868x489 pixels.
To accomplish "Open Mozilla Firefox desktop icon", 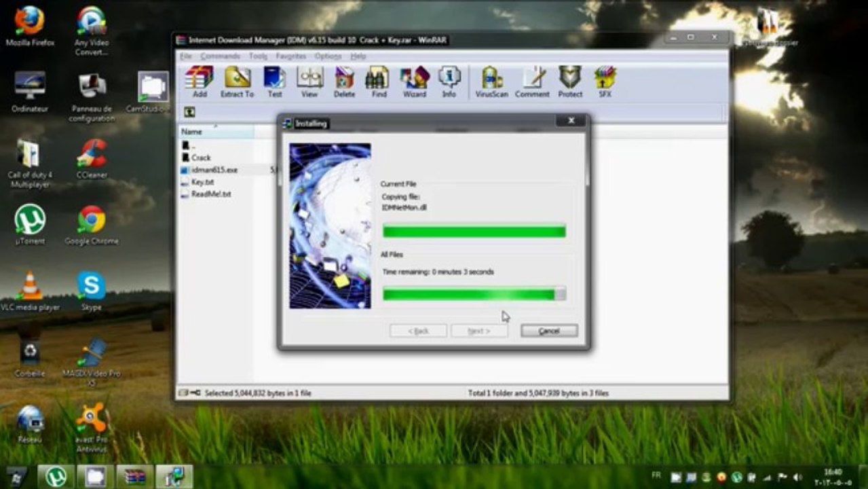I will 29,26.
